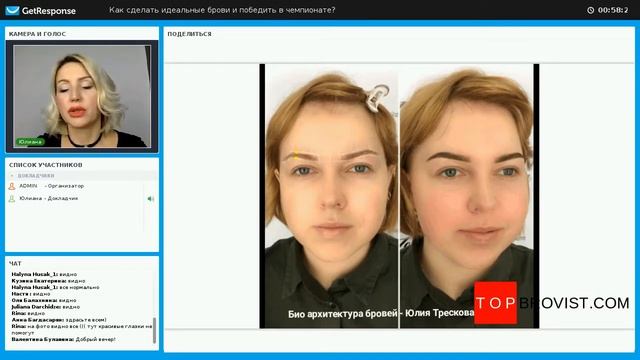The image size is (640, 360).
Task: Click the Валентина Булавина 'Добрый вечер' message
Action: pyautogui.click(x=63, y=340)
